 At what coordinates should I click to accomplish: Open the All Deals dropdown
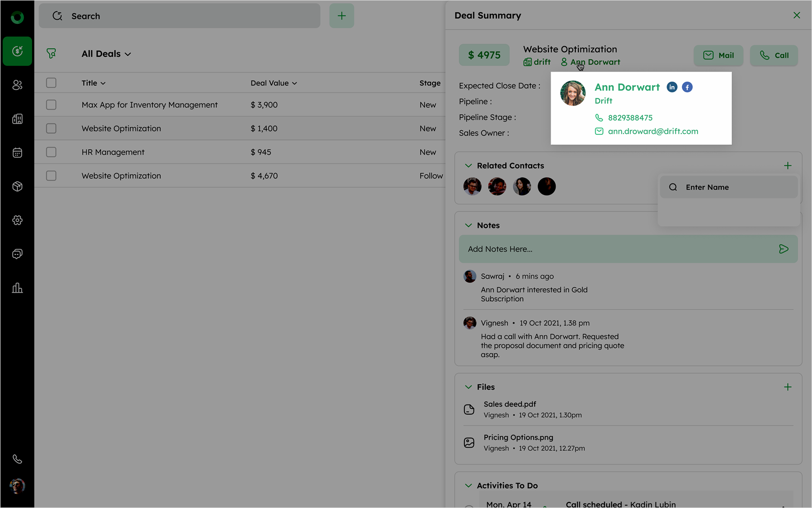pos(106,54)
